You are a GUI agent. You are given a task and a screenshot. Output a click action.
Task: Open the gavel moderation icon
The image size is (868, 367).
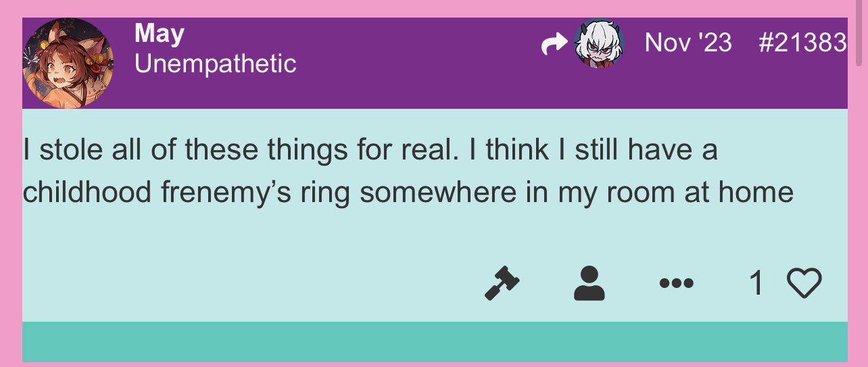point(502,283)
